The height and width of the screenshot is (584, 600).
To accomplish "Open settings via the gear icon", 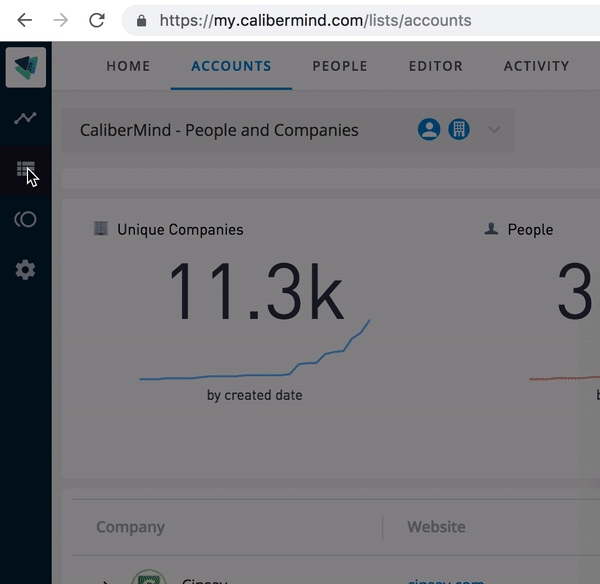I will [x=25, y=270].
